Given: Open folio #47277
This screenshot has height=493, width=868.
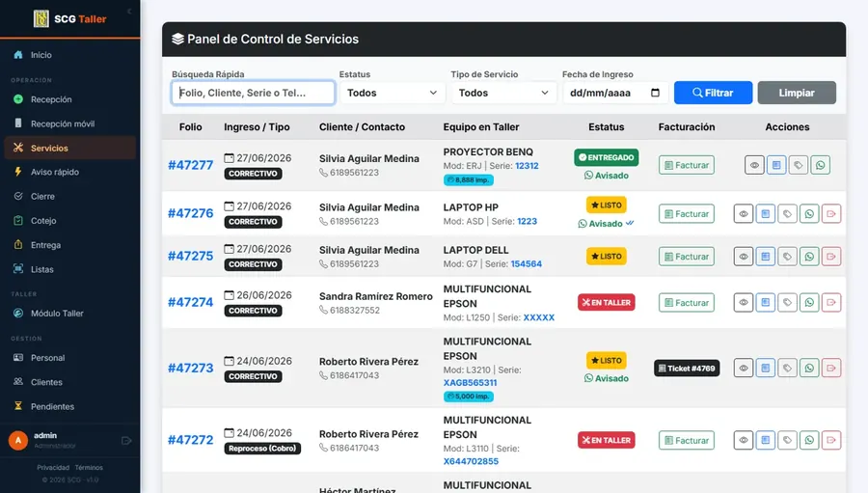Looking at the screenshot, I should [x=190, y=165].
